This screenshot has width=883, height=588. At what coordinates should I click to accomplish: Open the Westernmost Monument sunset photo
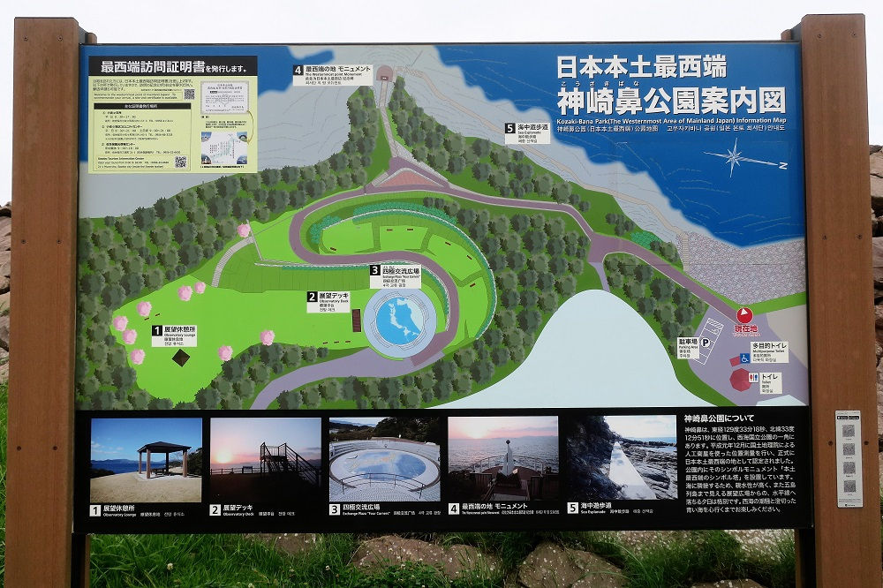tap(502, 459)
